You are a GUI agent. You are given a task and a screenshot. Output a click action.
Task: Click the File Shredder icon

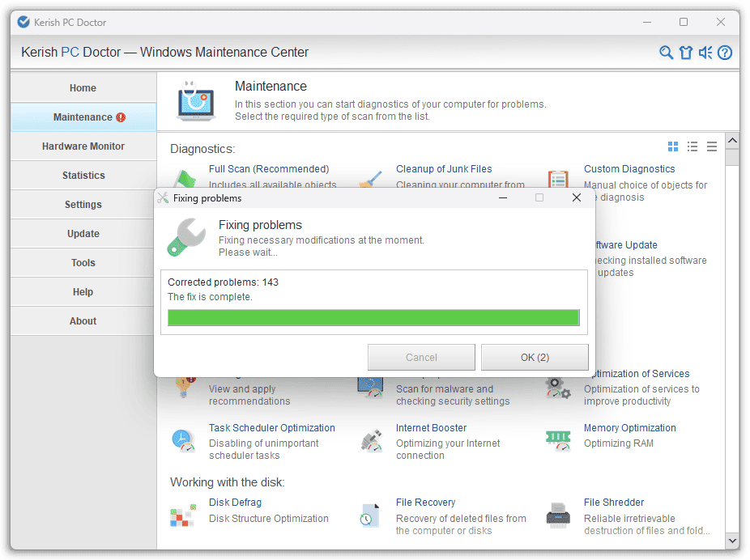[x=558, y=516]
